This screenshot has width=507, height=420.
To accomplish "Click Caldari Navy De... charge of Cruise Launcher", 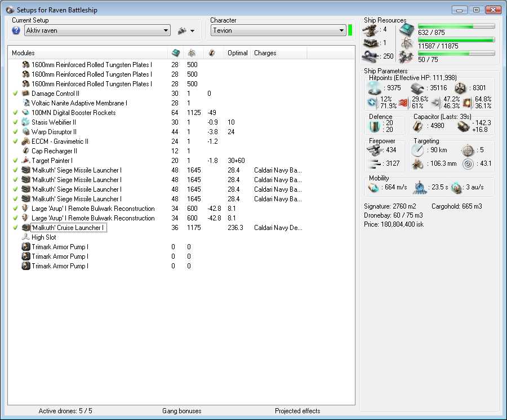I will point(278,228).
